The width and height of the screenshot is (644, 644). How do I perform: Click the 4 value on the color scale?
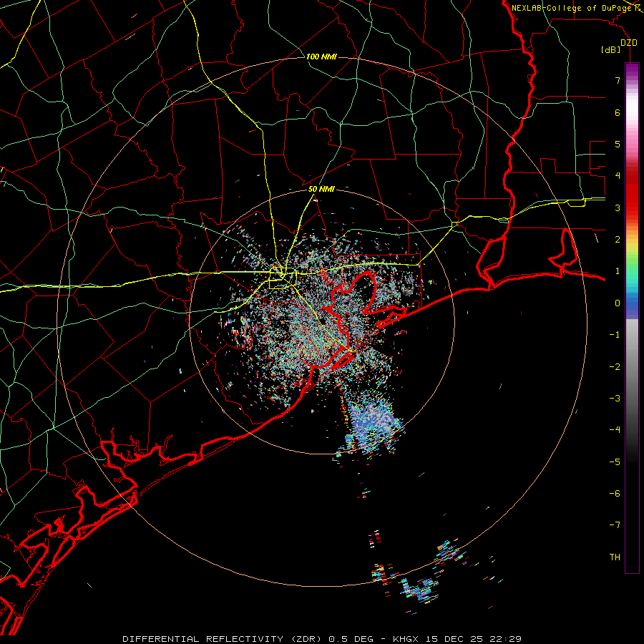coord(618,176)
